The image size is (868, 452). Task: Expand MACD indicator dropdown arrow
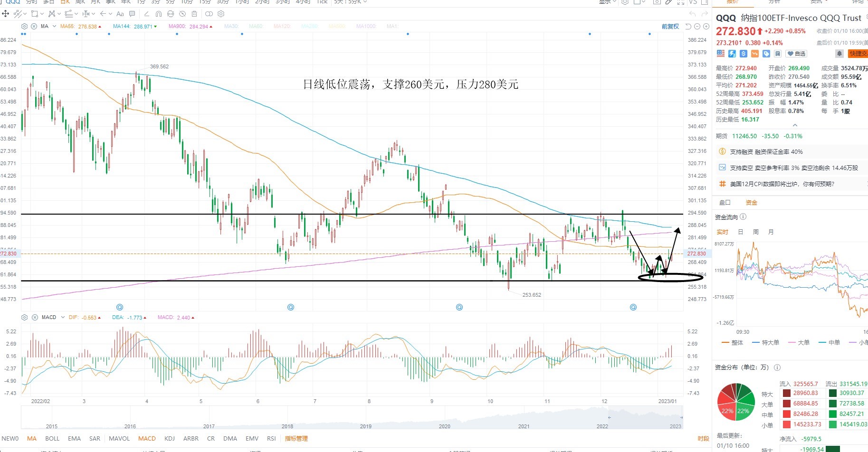[x=63, y=317]
